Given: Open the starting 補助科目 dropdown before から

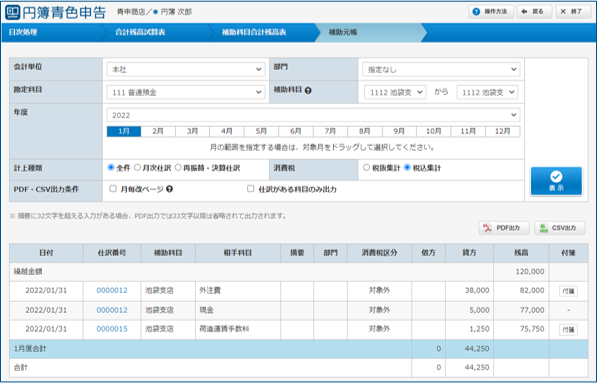Looking at the screenshot, I should tap(395, 92).
